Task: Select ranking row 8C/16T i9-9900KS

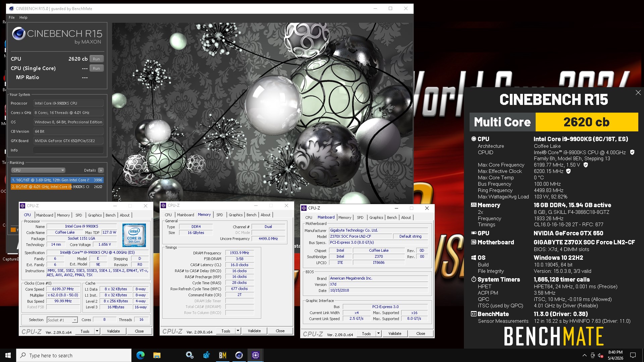Action: pos(57,187)
